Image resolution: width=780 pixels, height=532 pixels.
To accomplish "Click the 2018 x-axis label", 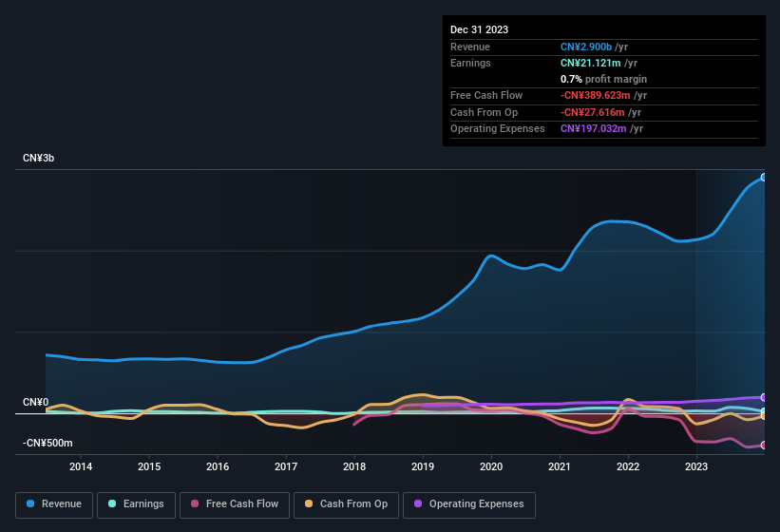I will (x=354, y=466).
